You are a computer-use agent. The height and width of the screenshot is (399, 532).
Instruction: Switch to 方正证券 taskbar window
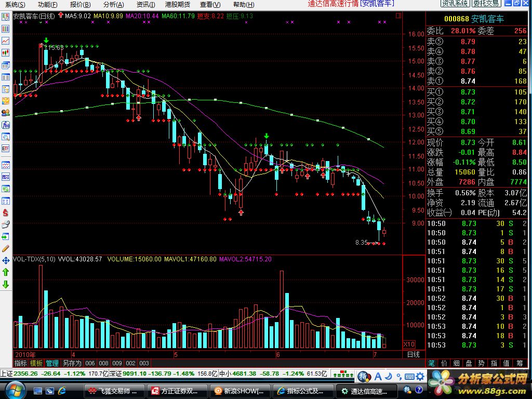pos(178,391)
